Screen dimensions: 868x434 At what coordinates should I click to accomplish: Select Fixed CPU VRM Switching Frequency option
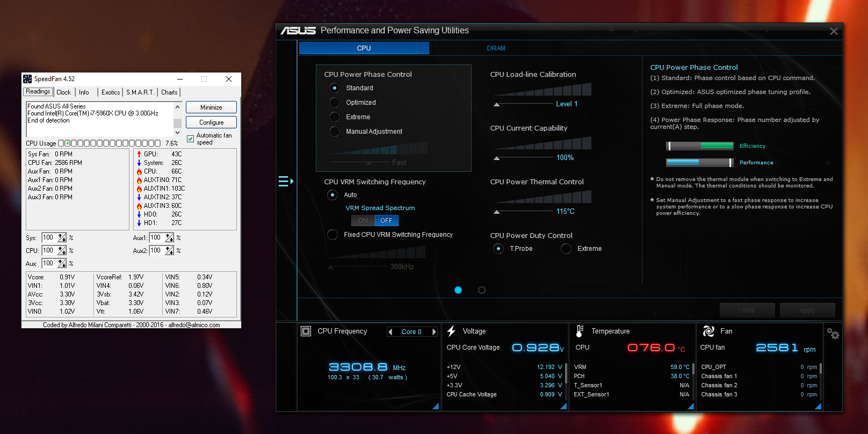[x=332, y=235]
